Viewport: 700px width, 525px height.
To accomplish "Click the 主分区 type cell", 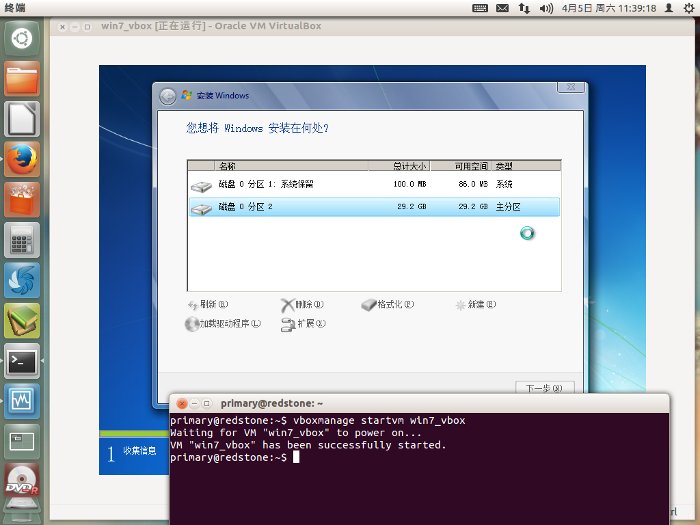I will point(508,207).
